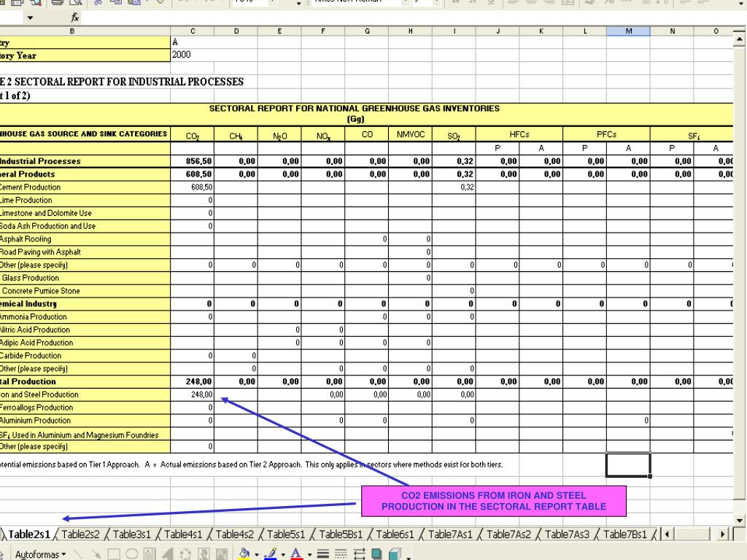Switch to Table2s1 sheet tab
Screen dimensions: 747x560
click(29, 534)
